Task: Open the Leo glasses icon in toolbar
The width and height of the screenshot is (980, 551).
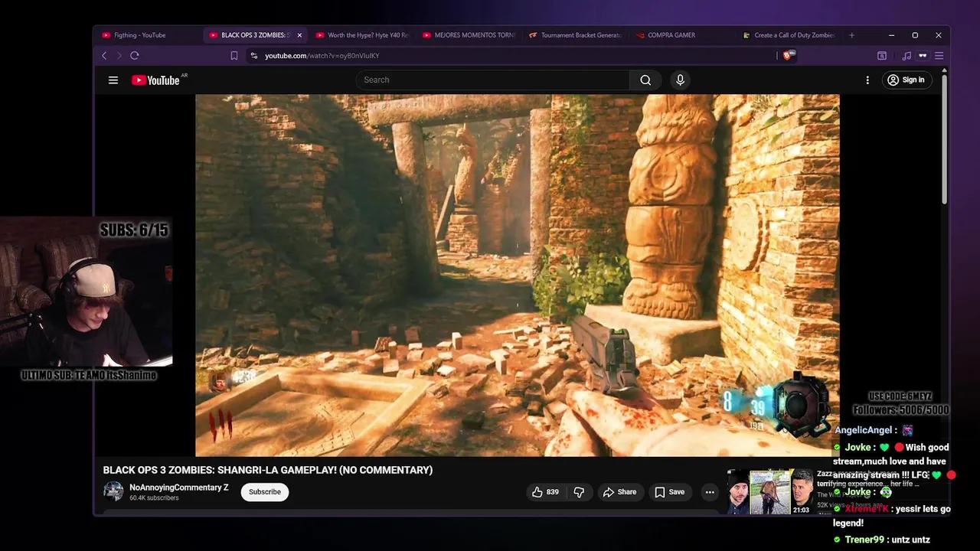Action: coord(923,55)
